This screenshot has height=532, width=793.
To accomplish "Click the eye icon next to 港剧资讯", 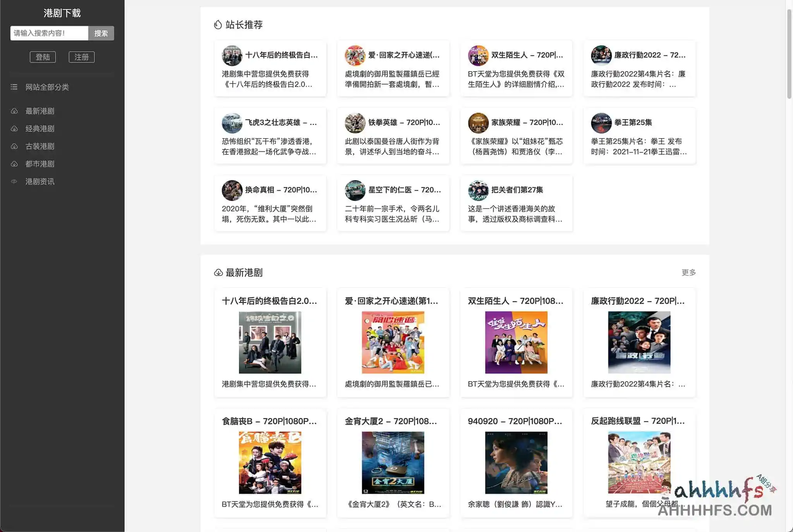I will (14, 181).
